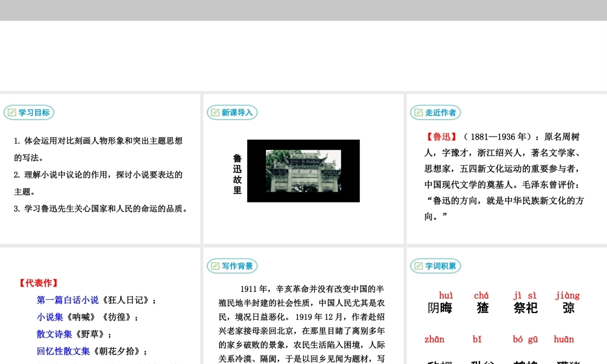
Task: Click the pinyin huì
Action: [x=446, y=295]
